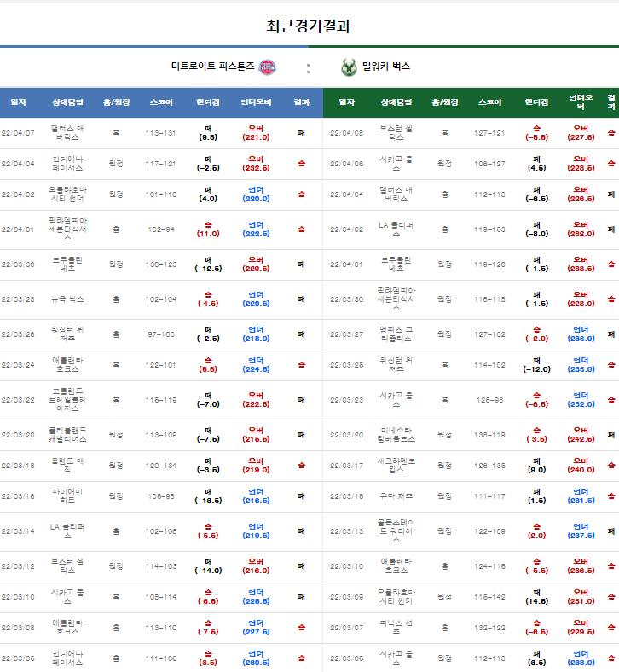Click 스코어 header in the blue Pistons table
The image size is (619, 672).
(x=161, y=102)
